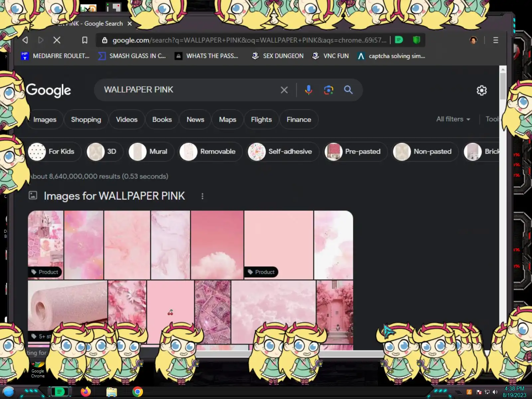Open Chrome from the taskbar

pos(137,392)
